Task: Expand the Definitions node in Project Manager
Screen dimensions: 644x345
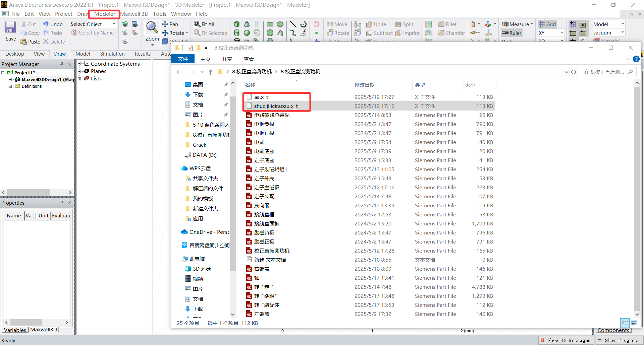Action: tap(10, 86)
